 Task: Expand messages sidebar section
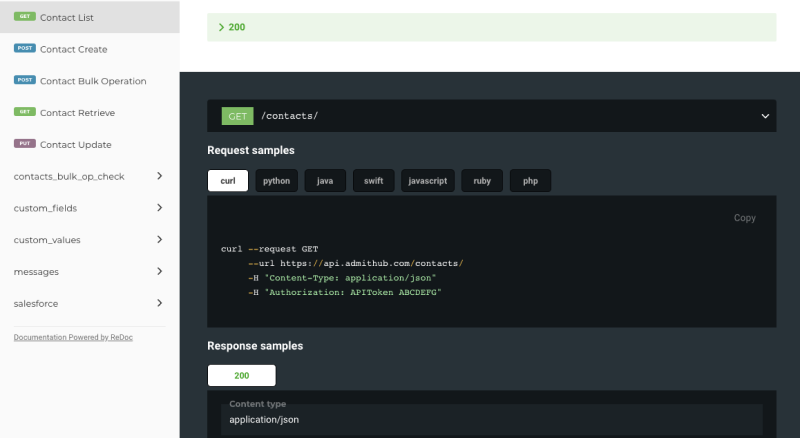88,271
